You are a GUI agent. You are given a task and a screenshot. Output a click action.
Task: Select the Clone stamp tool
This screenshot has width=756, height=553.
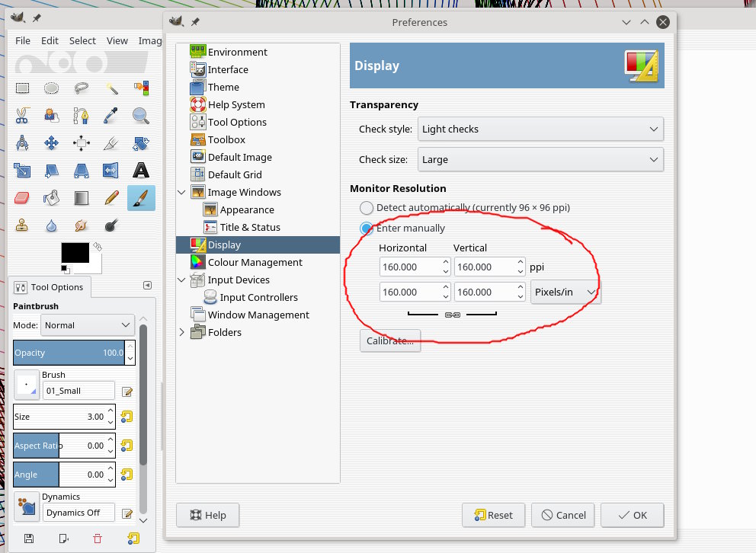pyautogui.click(x=22, y=225)
